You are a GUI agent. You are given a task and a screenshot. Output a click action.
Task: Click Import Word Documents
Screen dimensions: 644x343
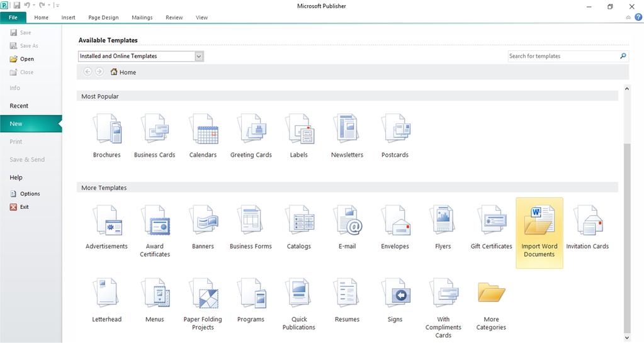(x=539, y=232)
